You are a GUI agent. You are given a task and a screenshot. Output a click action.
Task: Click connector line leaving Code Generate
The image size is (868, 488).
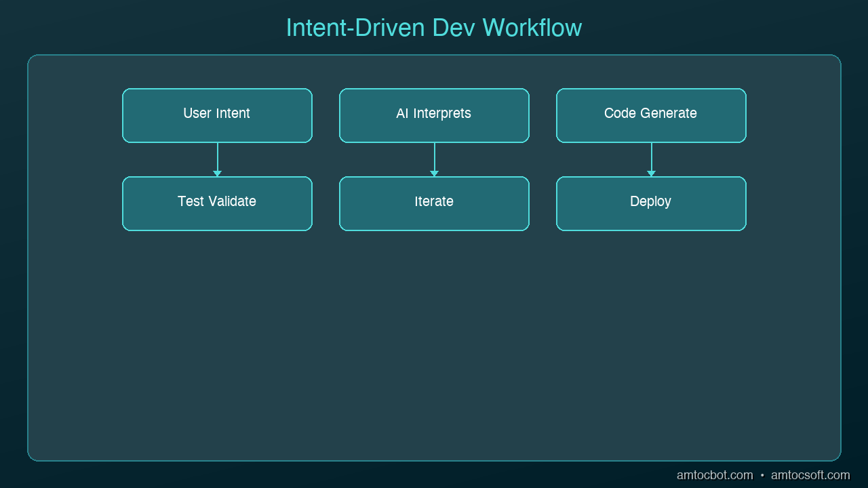651,157
